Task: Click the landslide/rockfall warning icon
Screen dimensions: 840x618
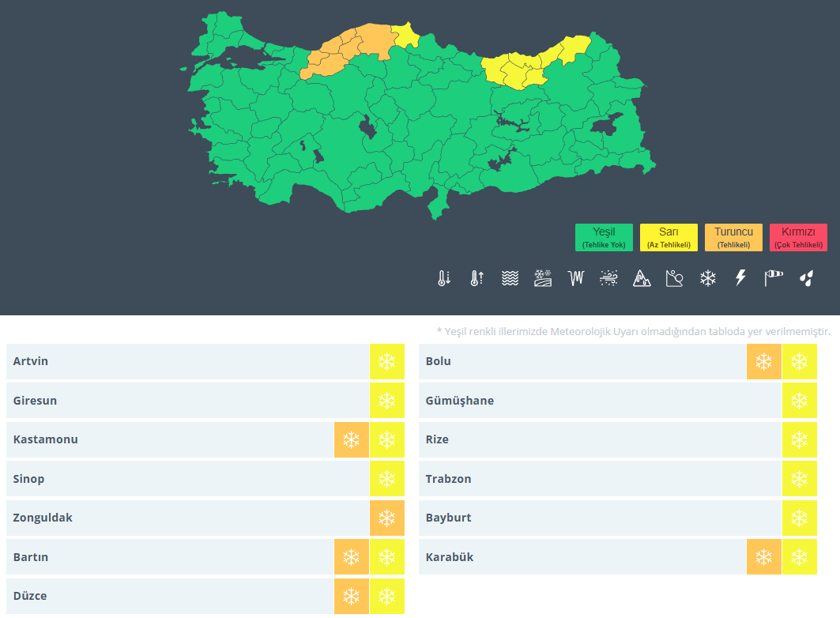Action: click(x=674, y=278)
